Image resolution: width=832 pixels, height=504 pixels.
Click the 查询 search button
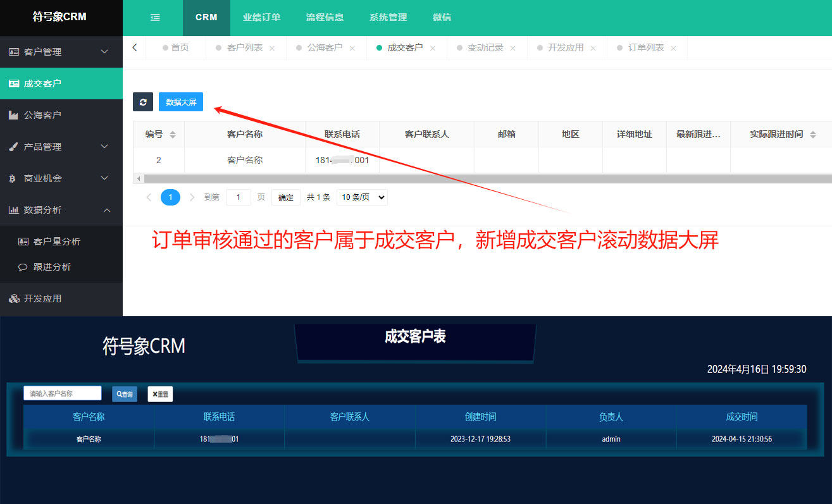(x=125, y=394)
